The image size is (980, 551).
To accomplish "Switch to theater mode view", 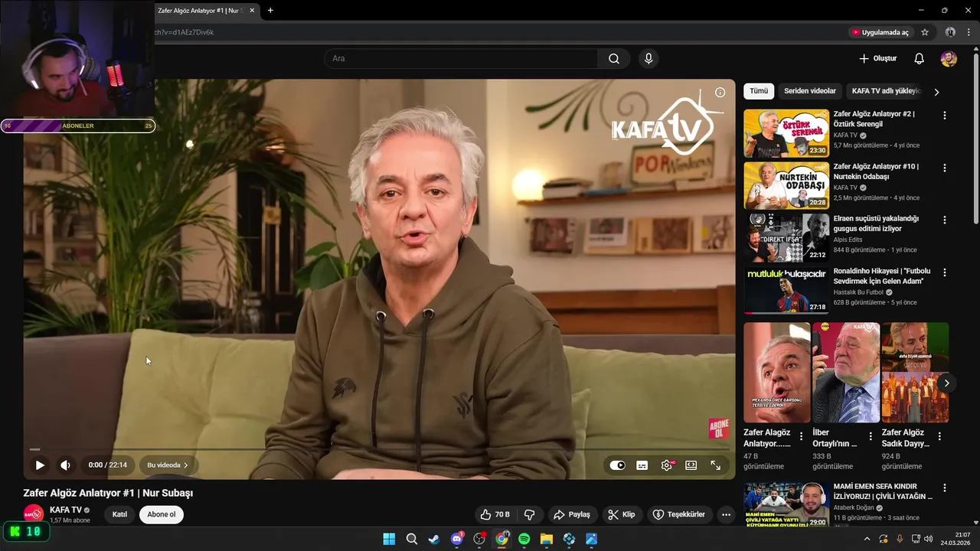I will click(x=691, y=465).
